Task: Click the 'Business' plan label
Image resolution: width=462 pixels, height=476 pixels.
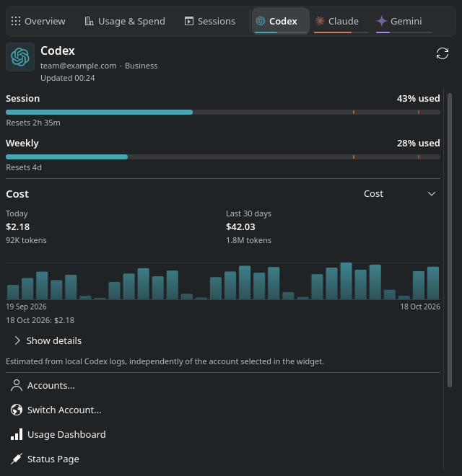Action: pyautogui.click(x=141, y=66)
